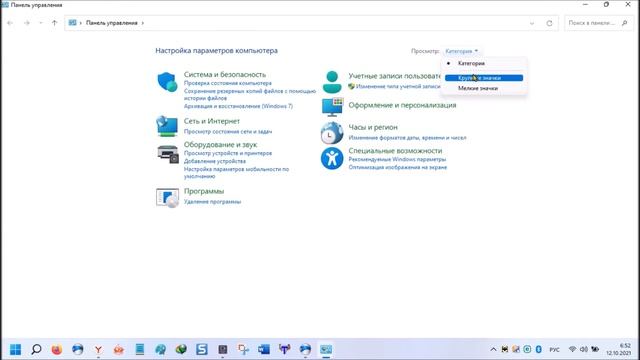Open the View by Категория dropdown

coord(462,51)
